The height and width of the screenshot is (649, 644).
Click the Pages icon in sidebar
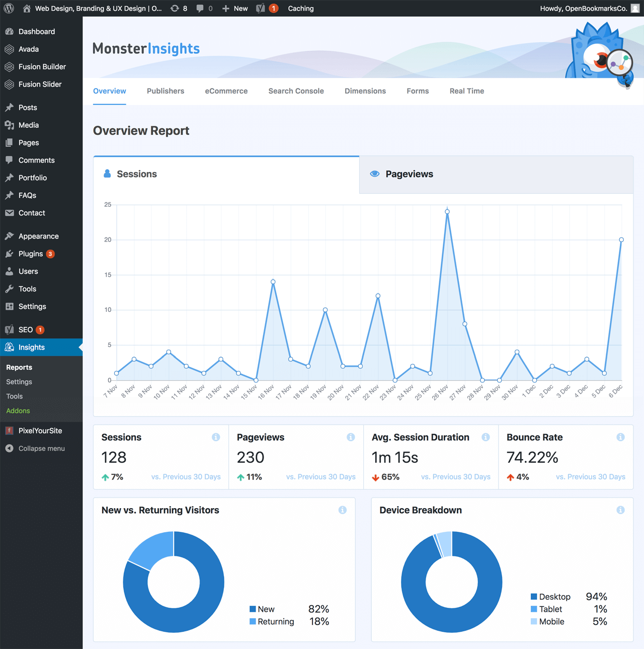[10, 142]
